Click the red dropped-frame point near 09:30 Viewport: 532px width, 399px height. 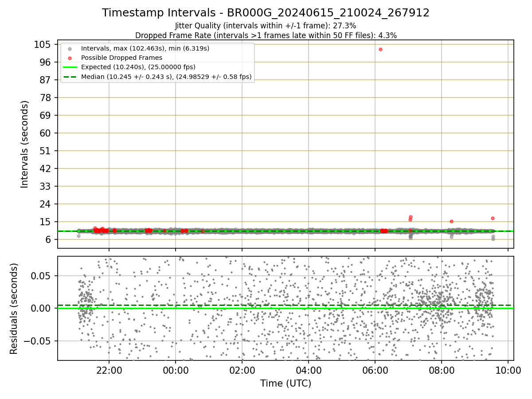tap(493, 218)
